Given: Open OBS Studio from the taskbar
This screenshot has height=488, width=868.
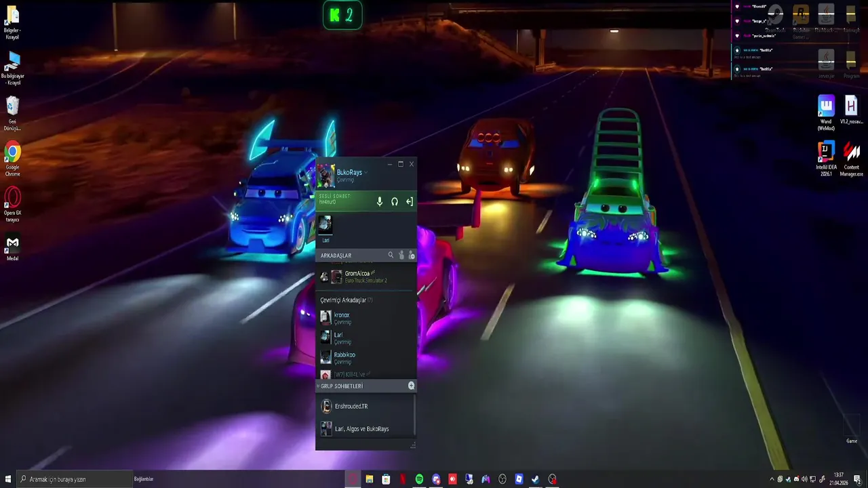Looking at the screenshot, I should click(502, 479).
